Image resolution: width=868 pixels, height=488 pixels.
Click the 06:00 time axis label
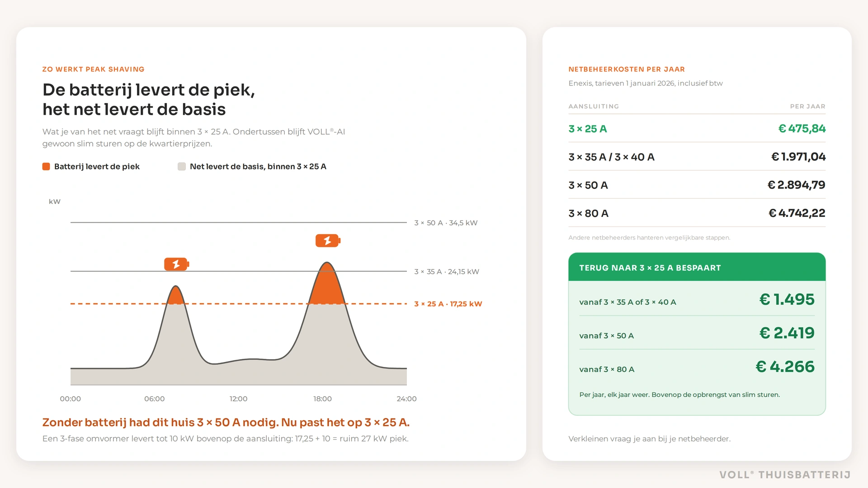pyautogui.click(x=154, y=399)
